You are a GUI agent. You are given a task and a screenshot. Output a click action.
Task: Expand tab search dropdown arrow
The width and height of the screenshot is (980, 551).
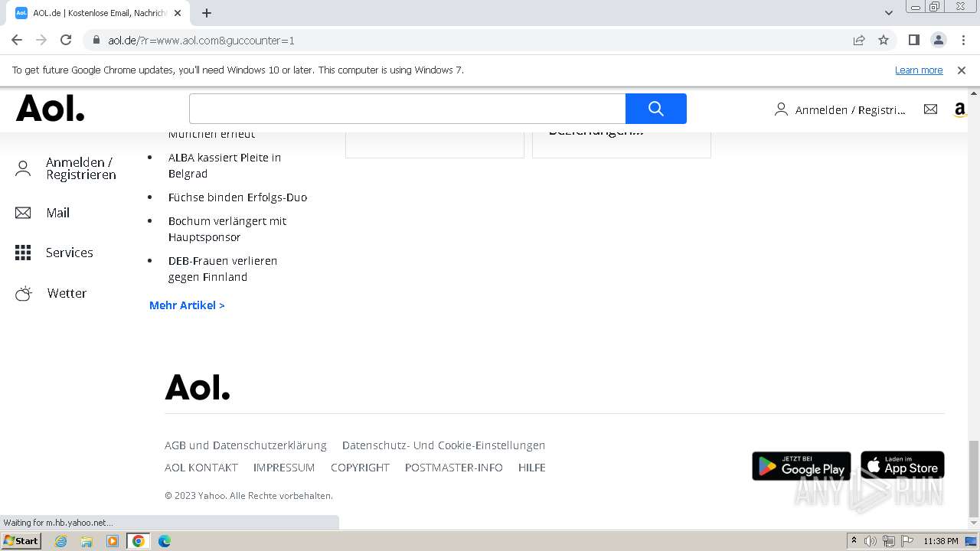(x=889, y=13)
